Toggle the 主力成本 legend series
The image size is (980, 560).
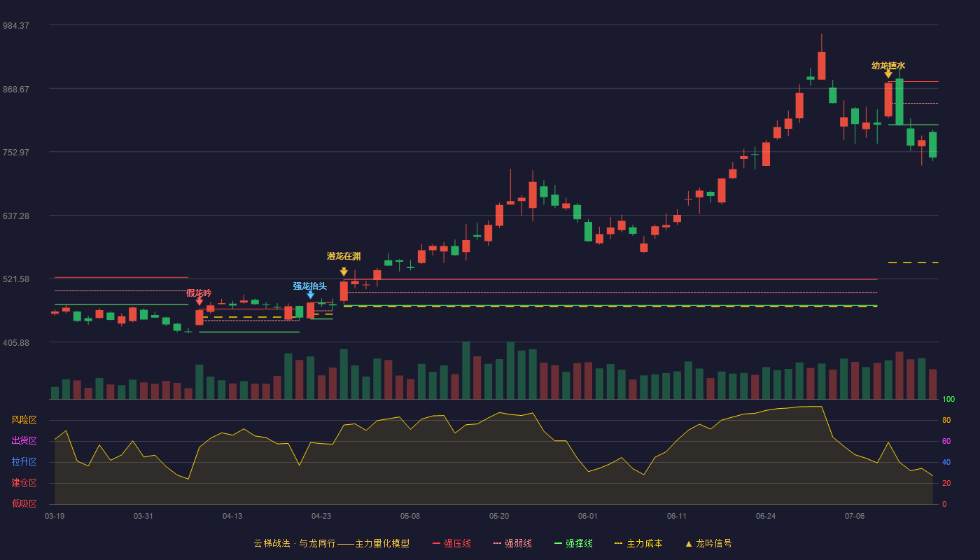click(638, 543)
